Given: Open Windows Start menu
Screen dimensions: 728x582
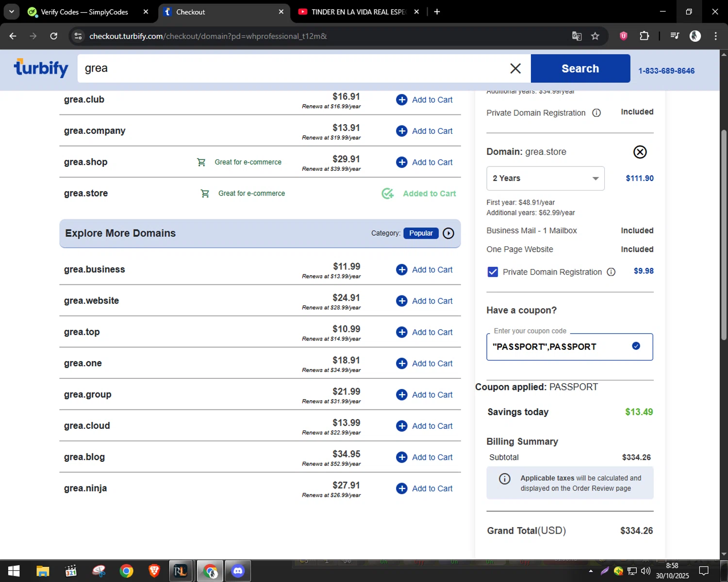Looking at the screenshot, I should point(14,571).
